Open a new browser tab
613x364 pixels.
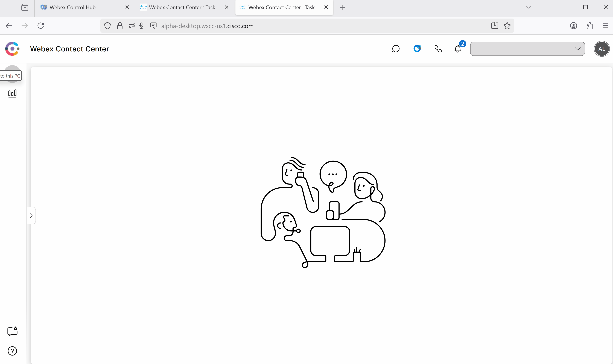[343, 7]
